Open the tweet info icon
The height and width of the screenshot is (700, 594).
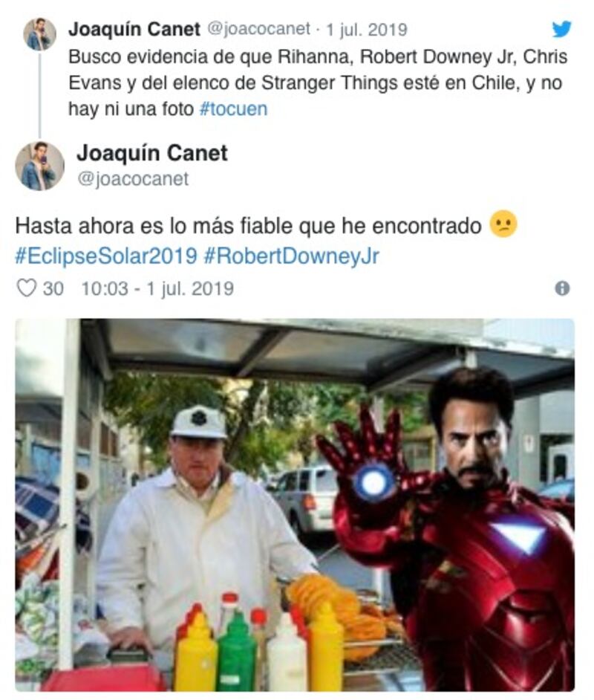tap(562, 288)
